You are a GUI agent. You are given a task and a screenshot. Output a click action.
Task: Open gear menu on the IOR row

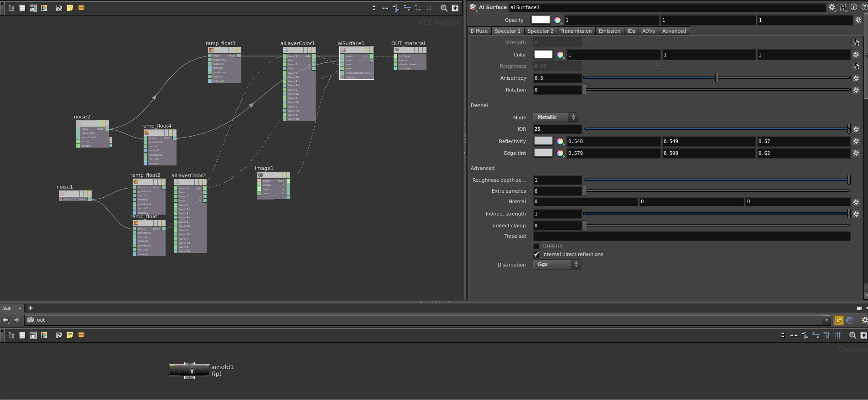pos(856,129)
